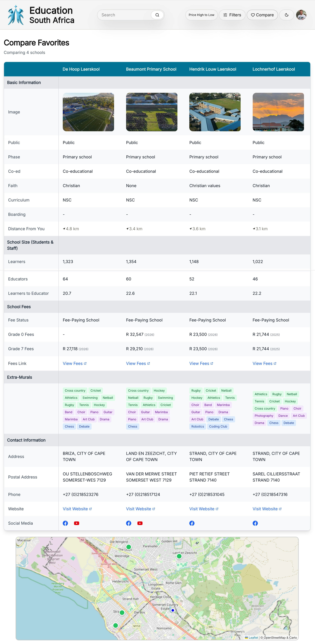Toggle dark mode moon icon
Viewport: 315px width, 644px height.
pyautogui.click(x=287, y=15)
